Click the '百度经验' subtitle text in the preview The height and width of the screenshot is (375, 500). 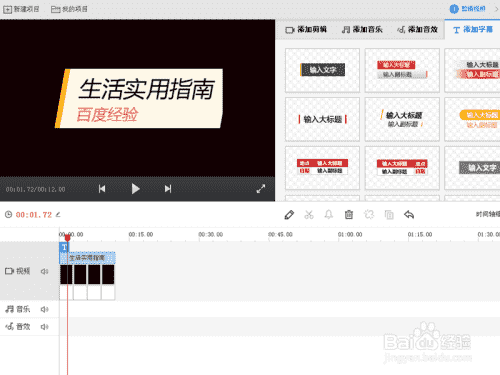[107, 114]
